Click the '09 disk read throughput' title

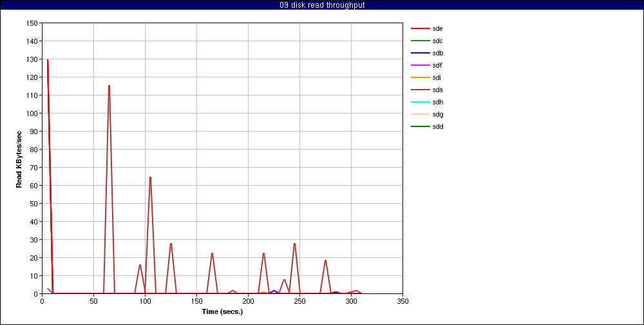(x=322, y=5)
